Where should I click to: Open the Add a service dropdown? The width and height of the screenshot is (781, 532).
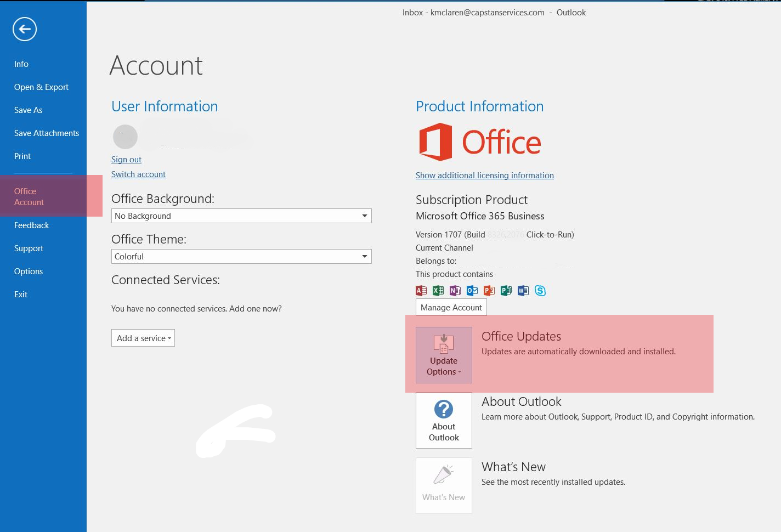(x=143, y=338)
